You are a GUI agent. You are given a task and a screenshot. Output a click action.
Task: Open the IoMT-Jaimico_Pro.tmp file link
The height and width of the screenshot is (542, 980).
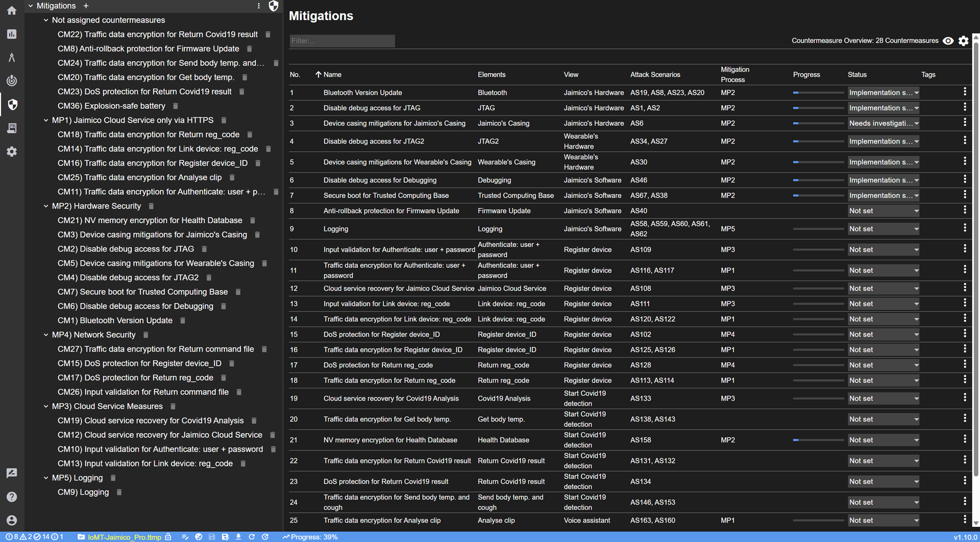click(x=124, y=537)
